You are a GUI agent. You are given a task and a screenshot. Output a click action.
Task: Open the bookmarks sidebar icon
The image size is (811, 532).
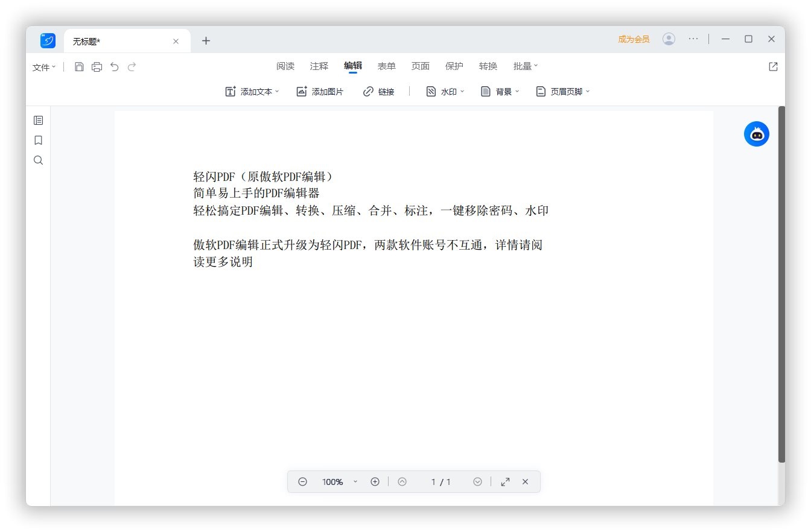click(x=38, y=141)
